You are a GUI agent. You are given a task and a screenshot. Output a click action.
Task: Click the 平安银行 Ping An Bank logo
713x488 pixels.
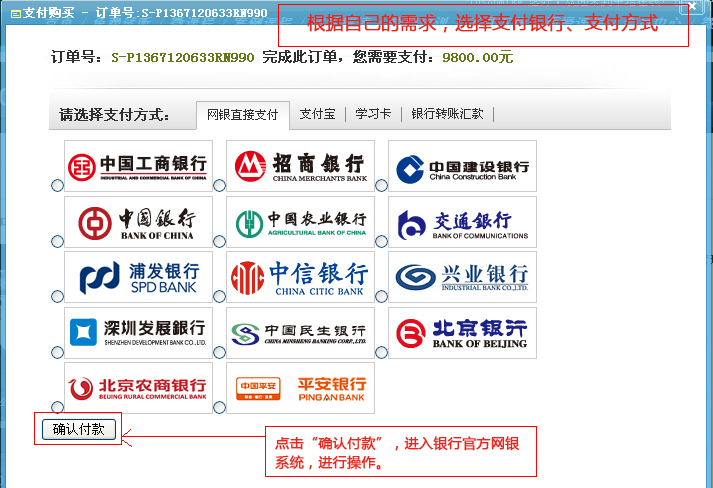click(x=301, y=388)
